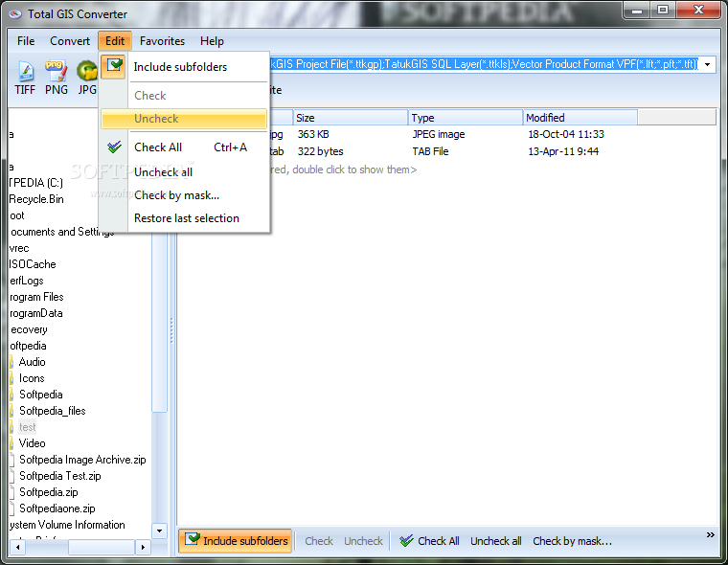Click folder tree scroll down arrow
Screen dimensions: 728x565
tap(159, 531)
